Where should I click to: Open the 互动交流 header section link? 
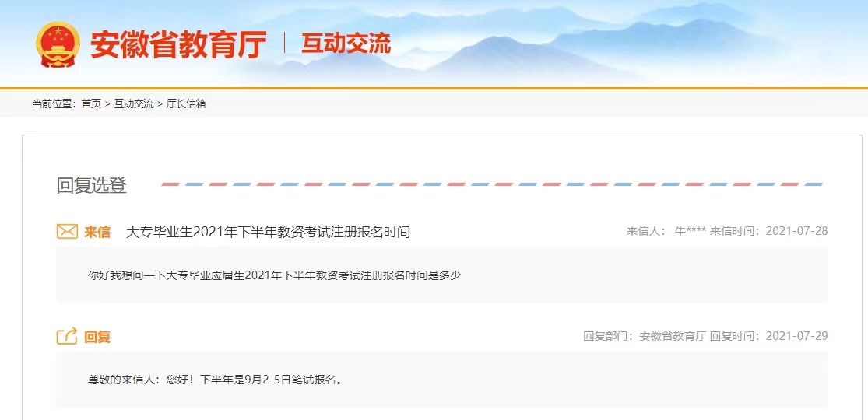click(346, 44)
